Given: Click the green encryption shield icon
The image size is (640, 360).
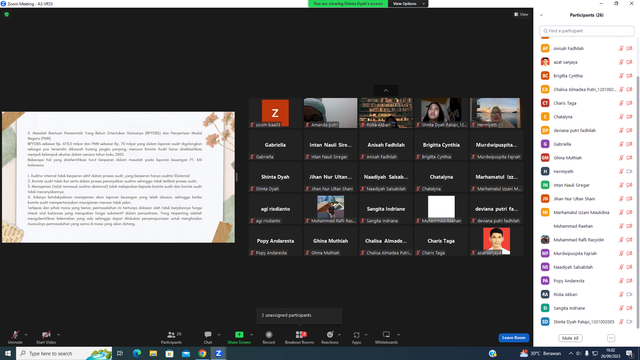Looking at the screenshot, I should point(7,14).
